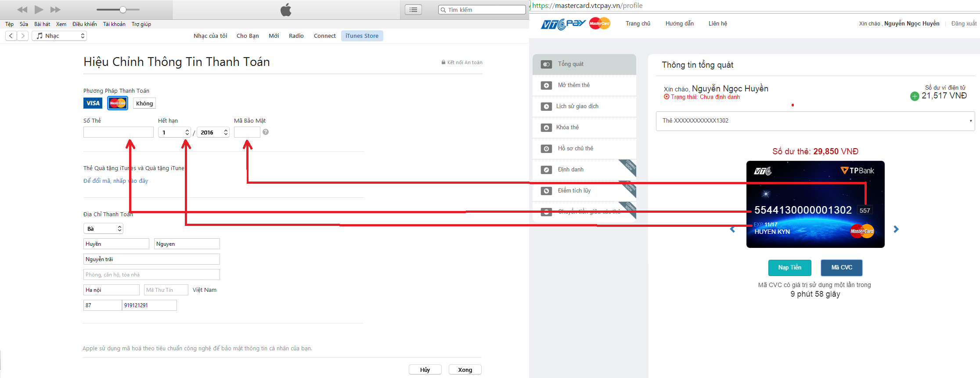
Task: Adjust the iTunes volume slider
Action: click(118, 10)
